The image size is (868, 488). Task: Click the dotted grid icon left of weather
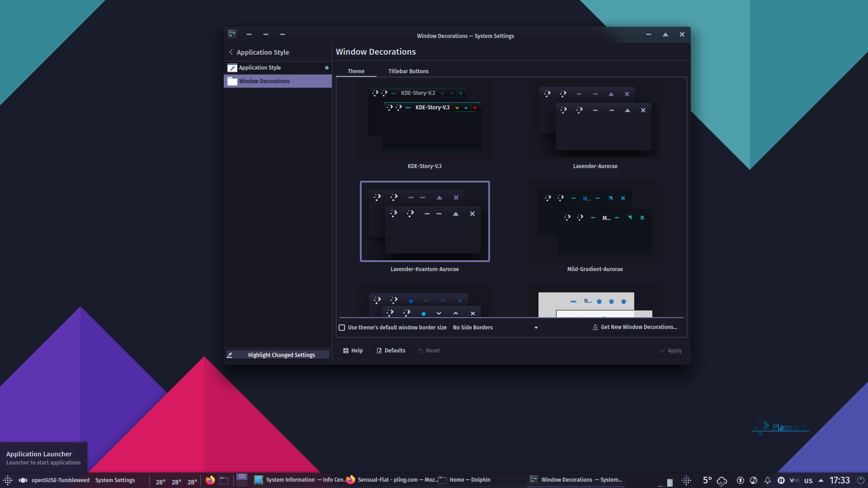click(686, 480)
